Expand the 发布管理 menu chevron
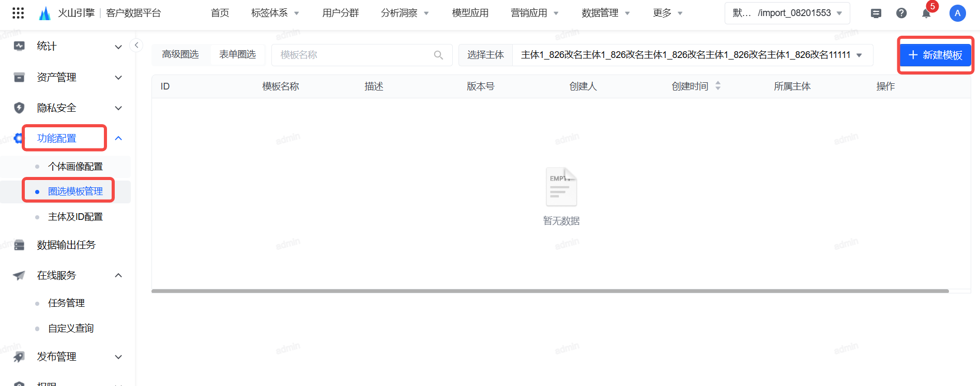This screenshot has width=980, height=386. pos(118,357)
